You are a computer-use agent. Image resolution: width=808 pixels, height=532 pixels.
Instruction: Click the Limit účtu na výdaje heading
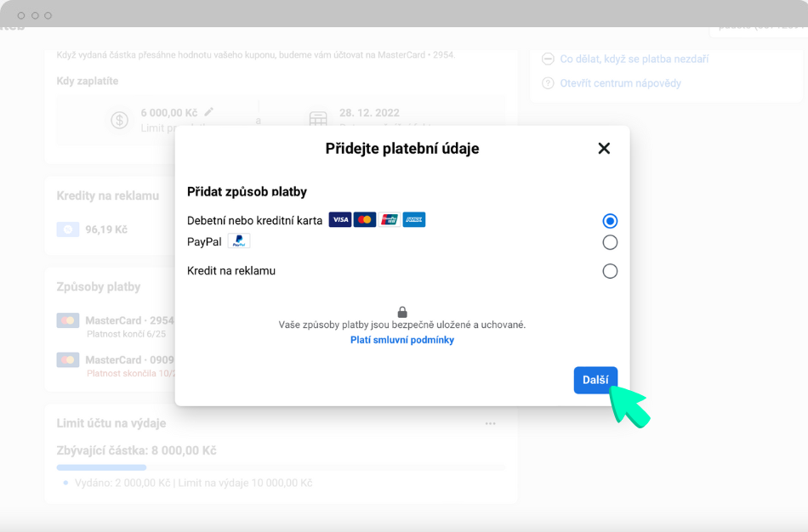[x=111, y=423]
